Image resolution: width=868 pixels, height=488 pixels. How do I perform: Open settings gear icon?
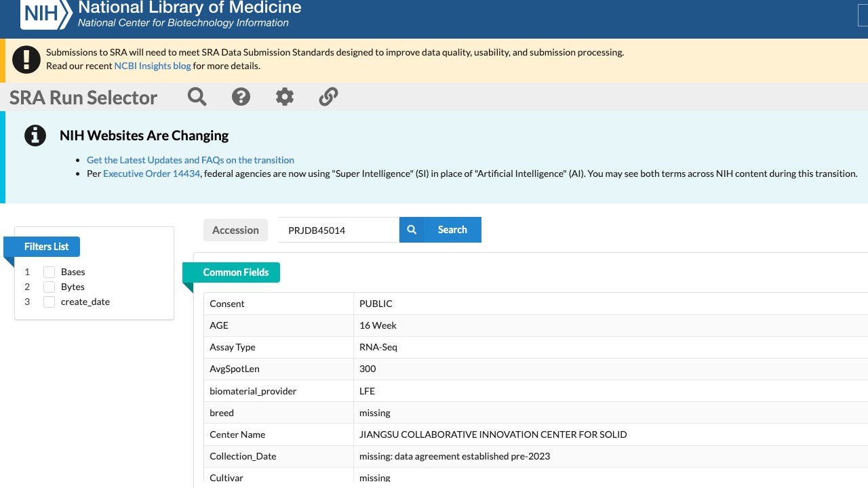tap(285, 97)
